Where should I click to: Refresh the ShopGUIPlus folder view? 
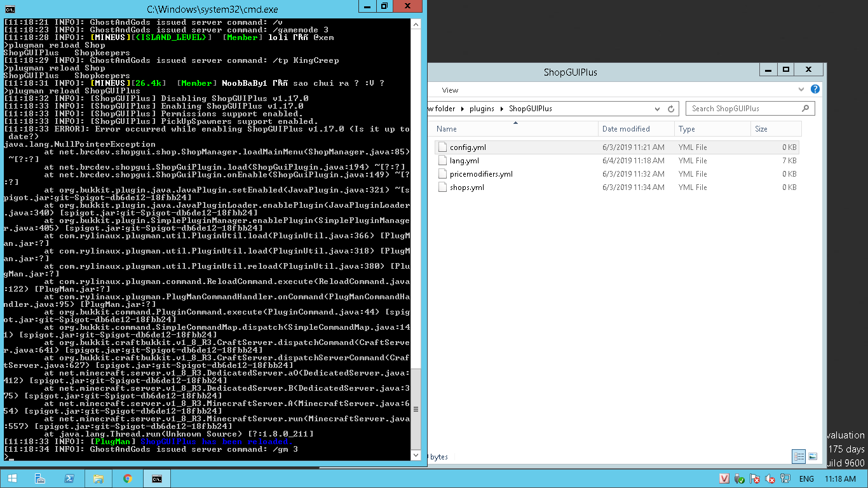click(x=671, y=109)
